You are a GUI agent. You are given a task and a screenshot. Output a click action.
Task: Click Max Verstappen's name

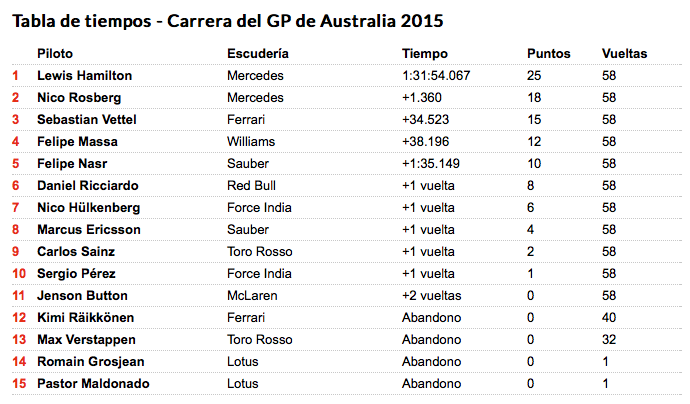pos(86,340)
